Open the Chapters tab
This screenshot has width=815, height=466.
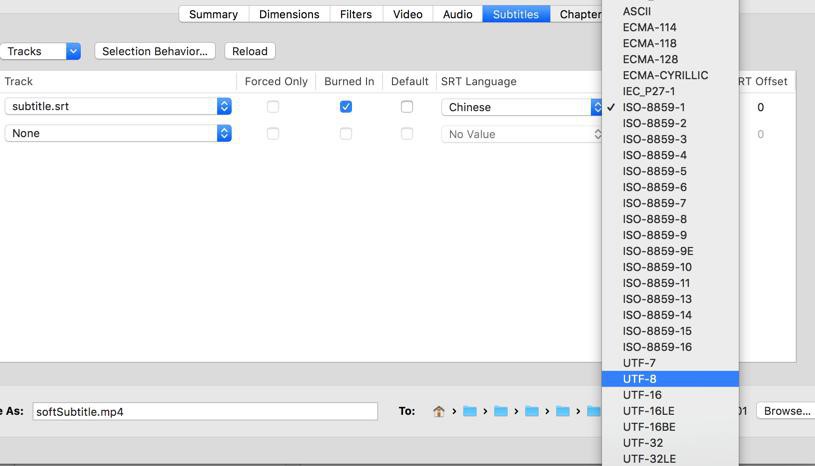point(576,14)
